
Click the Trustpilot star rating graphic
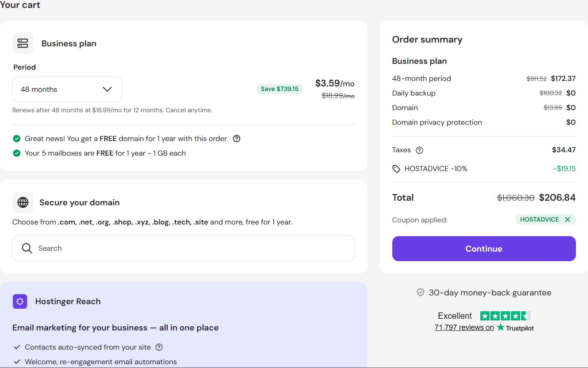505,316
